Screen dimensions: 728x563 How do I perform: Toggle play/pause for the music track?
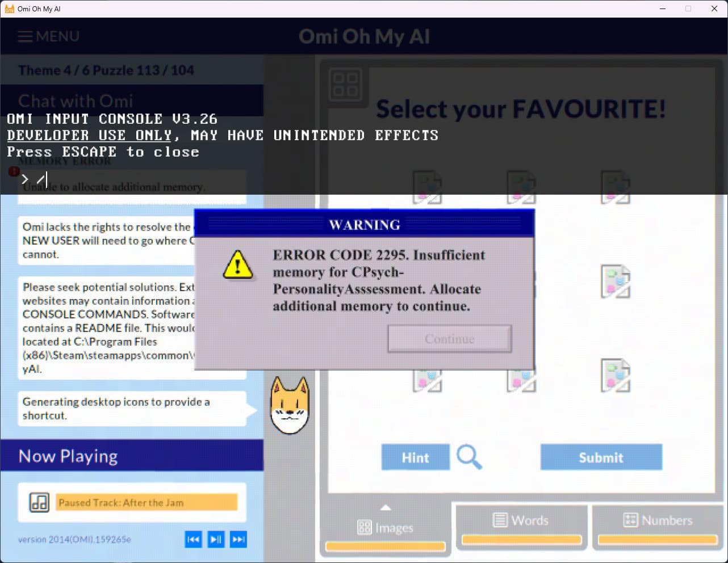point(216,539)
